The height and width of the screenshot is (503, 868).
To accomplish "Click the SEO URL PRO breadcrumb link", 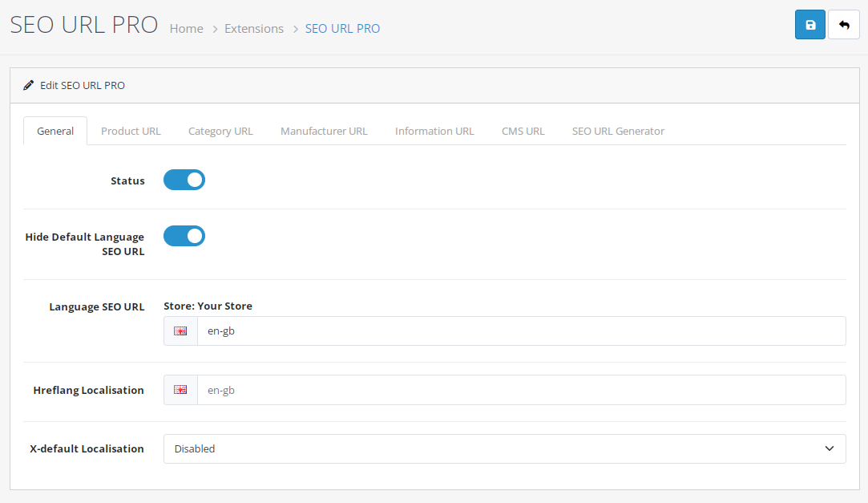I will pos(343,29).
